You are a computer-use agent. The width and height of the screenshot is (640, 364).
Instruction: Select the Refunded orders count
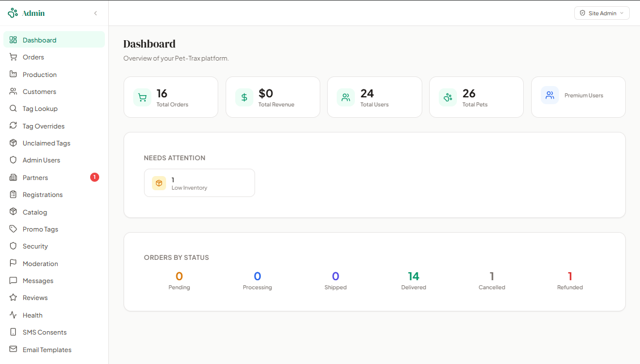pos(570,276)
